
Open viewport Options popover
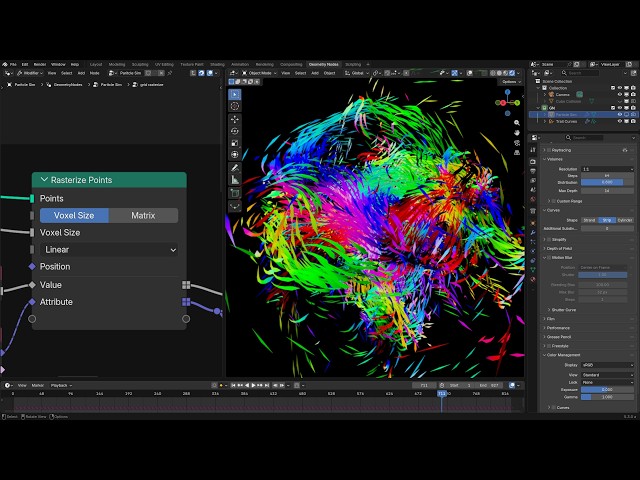pyautogui.click(x=511, y=82)
